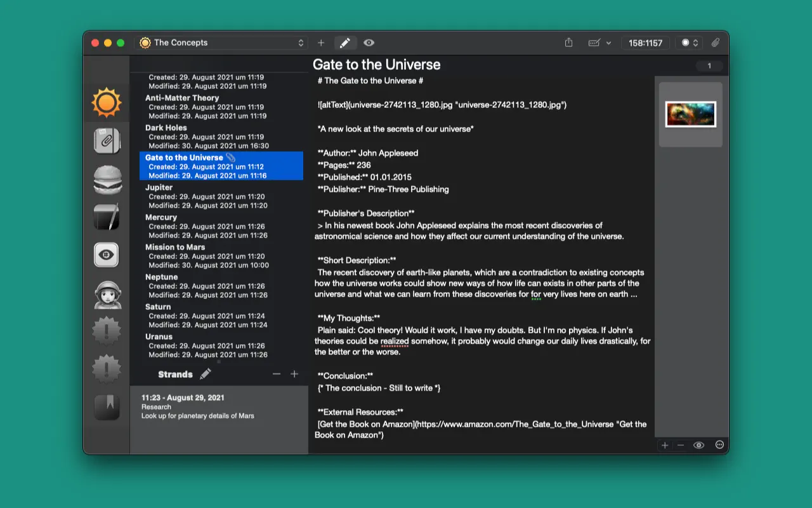Click the universe image thumbnail
The width and height of the screenshot is (812, 508).
pos(690,114)
